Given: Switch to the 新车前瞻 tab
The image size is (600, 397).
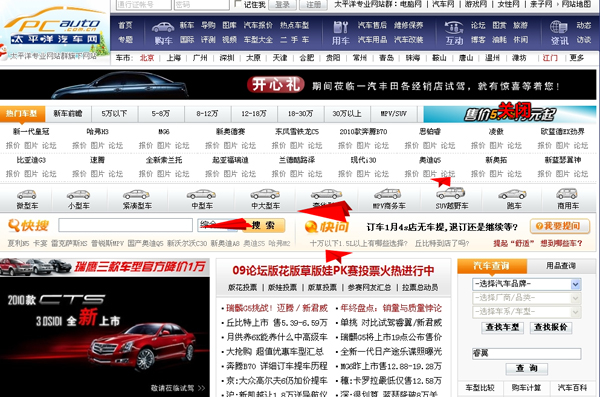Looking at the screenshot, I should coord(68,114).
